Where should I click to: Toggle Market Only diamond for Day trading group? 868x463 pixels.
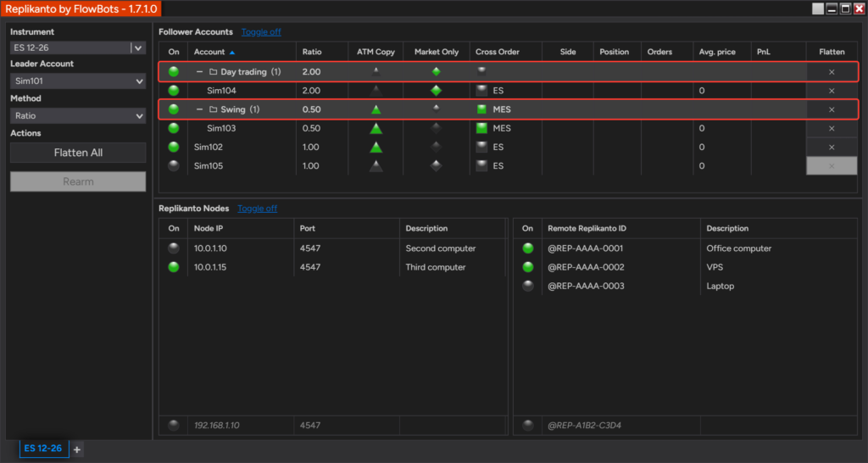[x=437, y=71]
